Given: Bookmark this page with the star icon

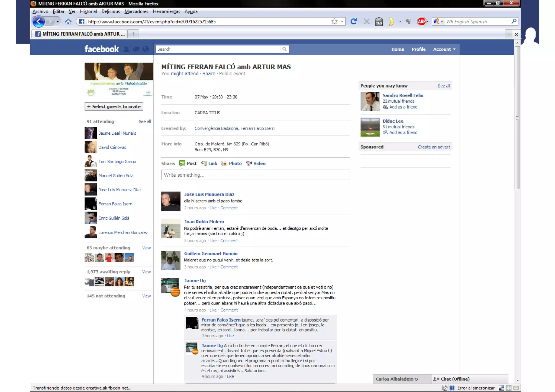Looking at the screenshot, I should (x=334, y=22).
